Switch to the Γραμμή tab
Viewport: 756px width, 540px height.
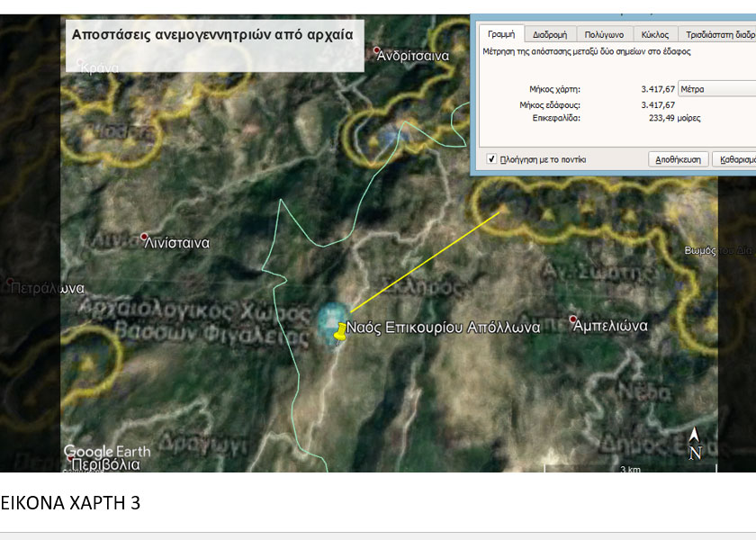tap(500, 34)
